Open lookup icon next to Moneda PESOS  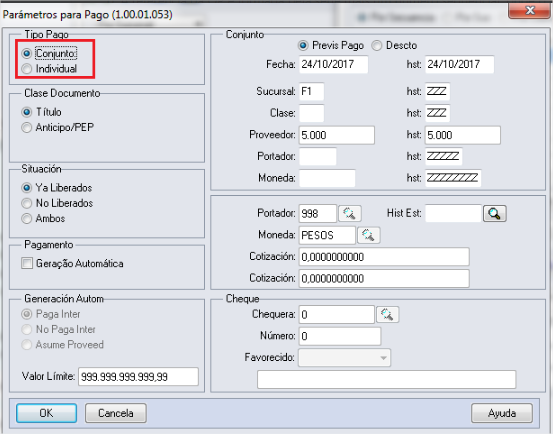coord(369,235)
